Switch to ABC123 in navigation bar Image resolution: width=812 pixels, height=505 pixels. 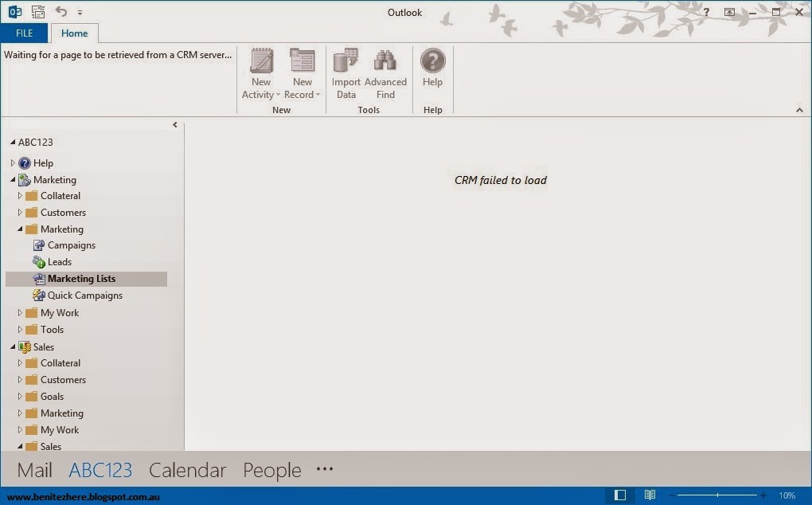(100, 470)
